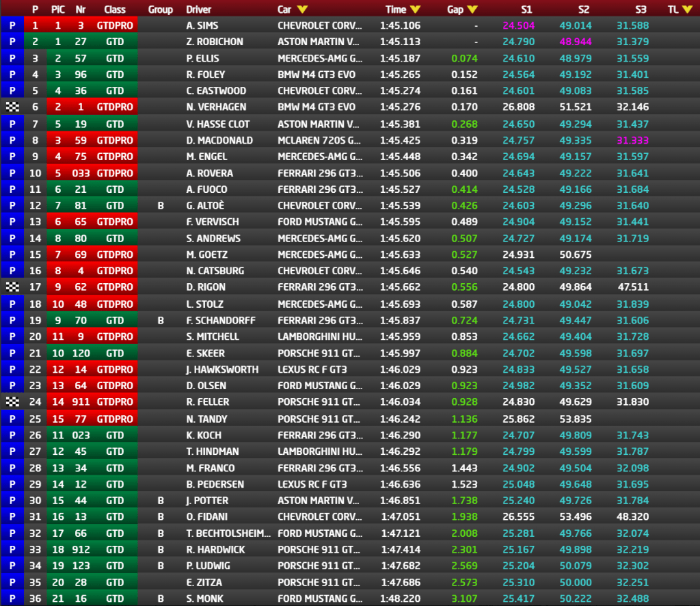The width and height of the screenshot is (700, 606).
Task: Click the checkered flag icon for D. Rigon
Action: click(x=12, y=287)
